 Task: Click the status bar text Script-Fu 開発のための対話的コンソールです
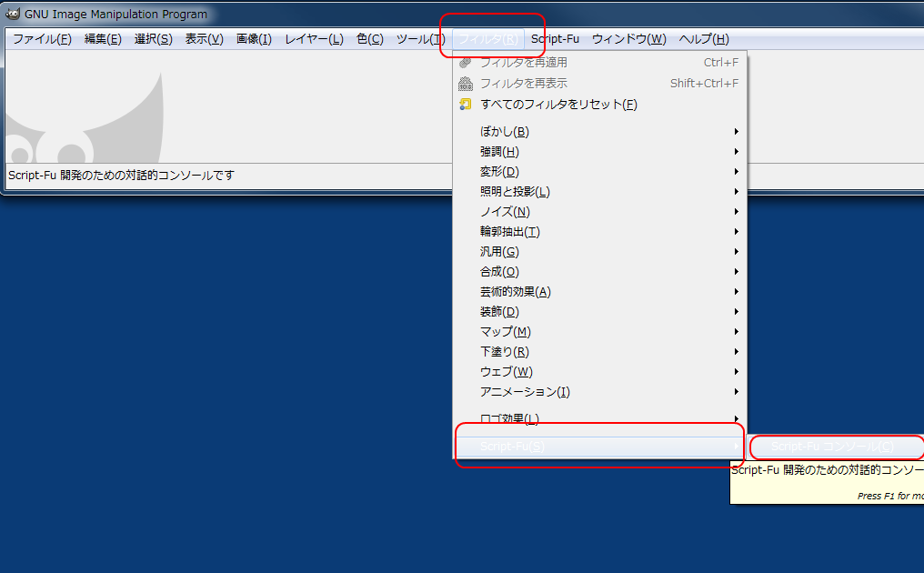point(121,176)
